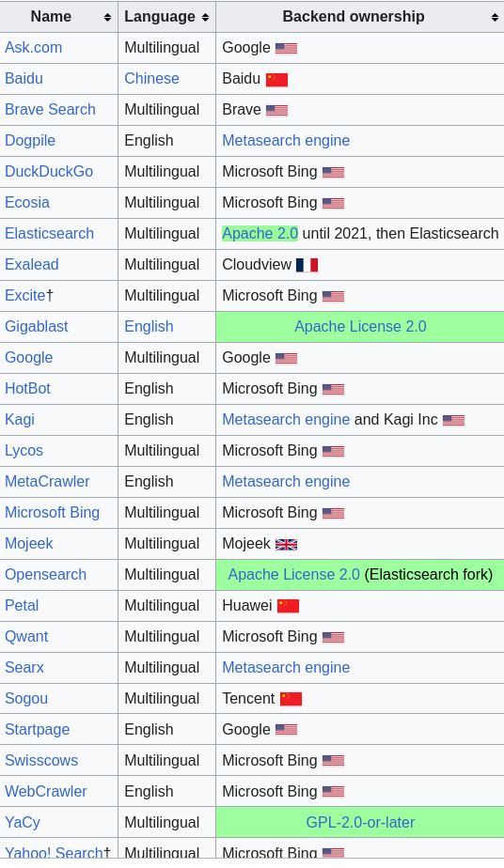504x868 pixels.
Task: Click US flag beside Kagi Inc
Action: (x=453, y=421)
